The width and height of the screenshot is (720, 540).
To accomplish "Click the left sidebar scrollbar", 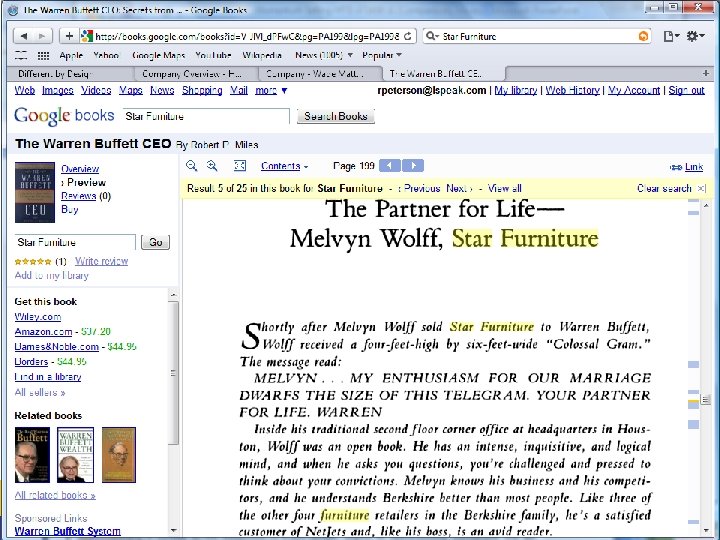I will click(173, 373).
